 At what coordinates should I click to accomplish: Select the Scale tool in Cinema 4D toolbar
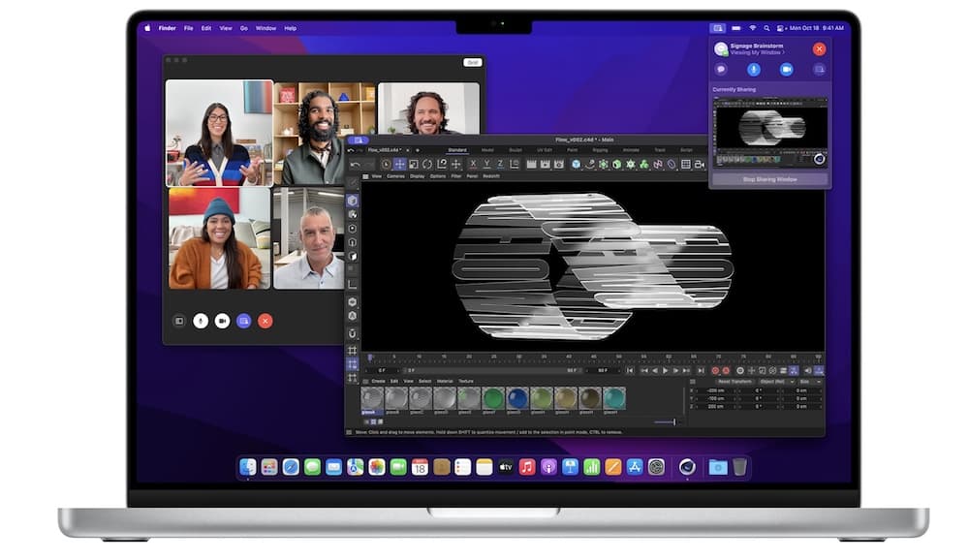click(x=414, y=165)
